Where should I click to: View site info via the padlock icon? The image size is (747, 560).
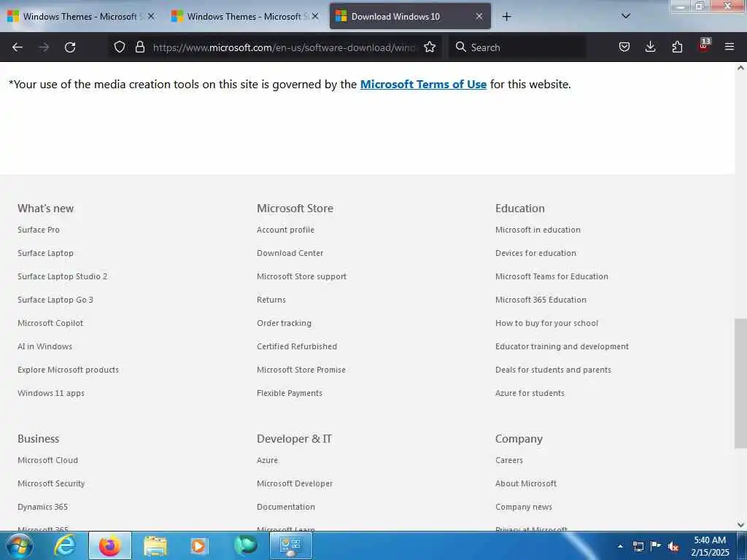point(139,47)
